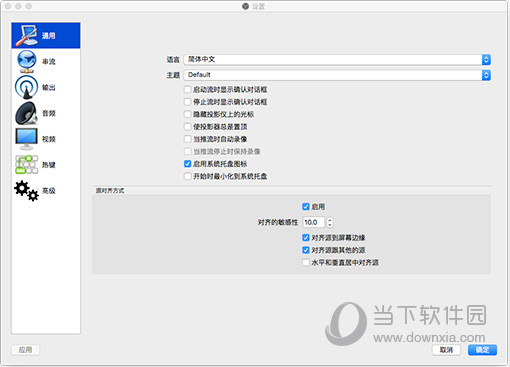The height and width of the screenshot is (367, 510).
Task: Open the 主题 theme dropdown showing Default
Action: tap(337, 75)
